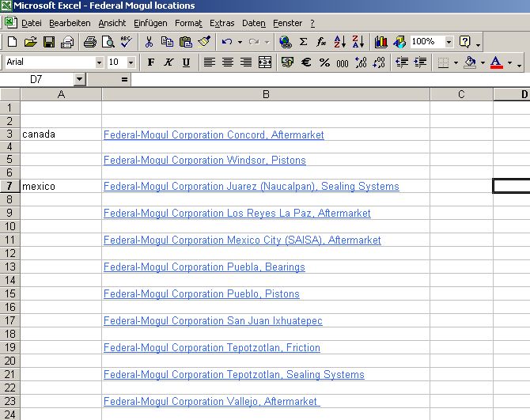
Task: Click the formula bar equals button
Action: [x=124, y=79]
